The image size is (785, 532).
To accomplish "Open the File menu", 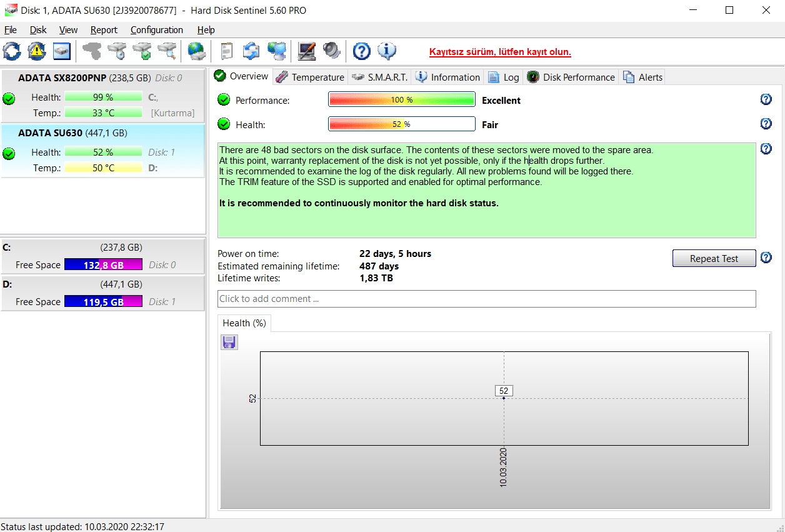I will coord(11,30).
